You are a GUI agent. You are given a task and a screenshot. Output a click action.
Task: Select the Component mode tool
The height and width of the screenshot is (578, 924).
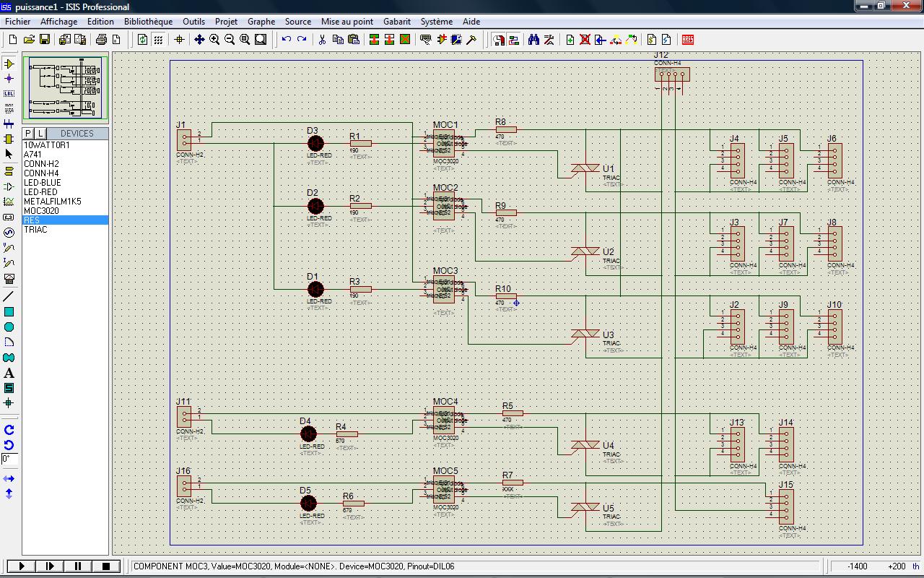9,64
